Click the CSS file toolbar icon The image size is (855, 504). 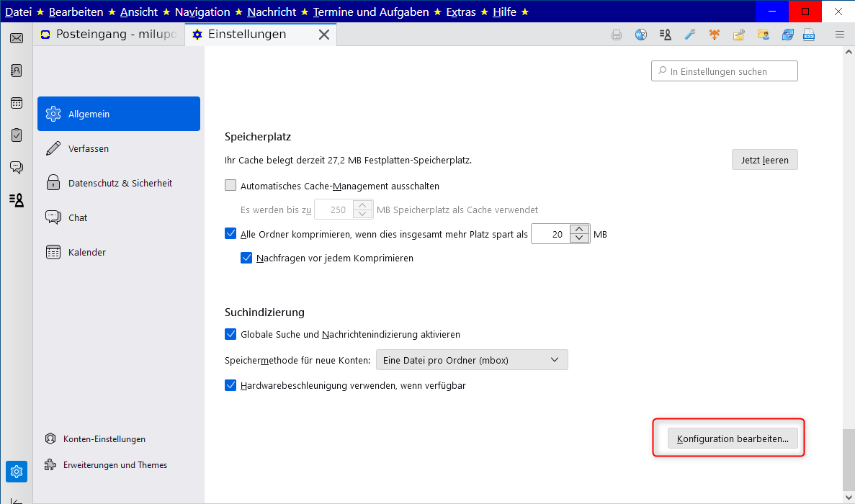point(809,35)
